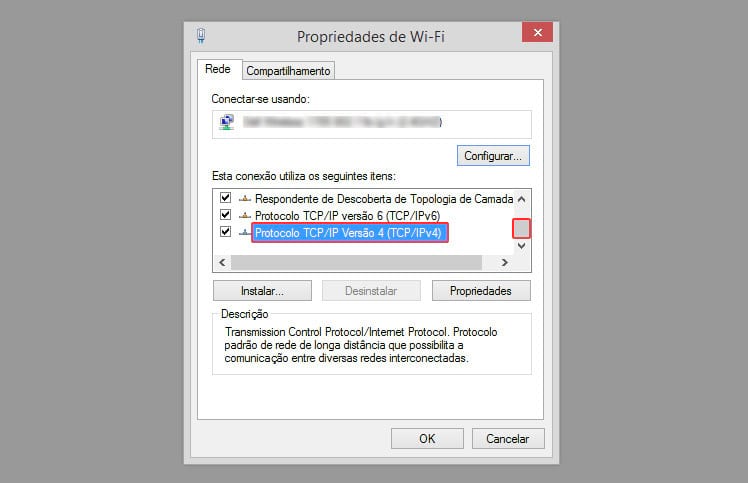This screenshot has width=748, height=483.
Task: Switch to the Compartilhamento tab
Action: pos(288,71)
